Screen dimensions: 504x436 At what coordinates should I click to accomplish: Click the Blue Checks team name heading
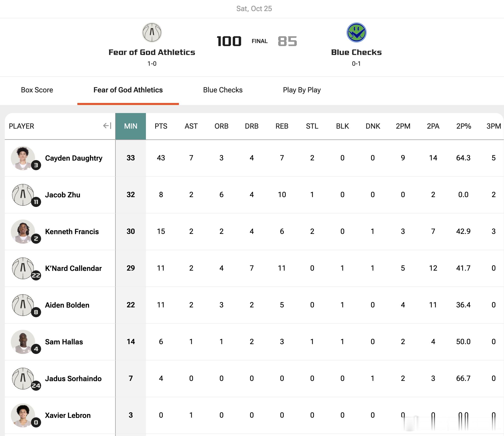click(356, 52)
